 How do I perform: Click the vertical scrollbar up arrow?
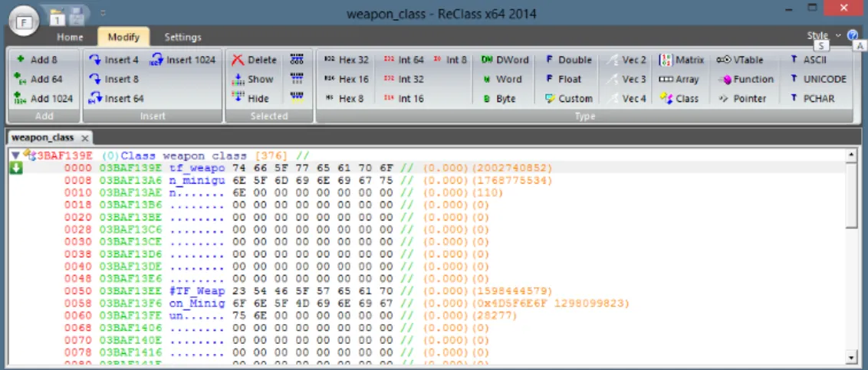point(853,156)
